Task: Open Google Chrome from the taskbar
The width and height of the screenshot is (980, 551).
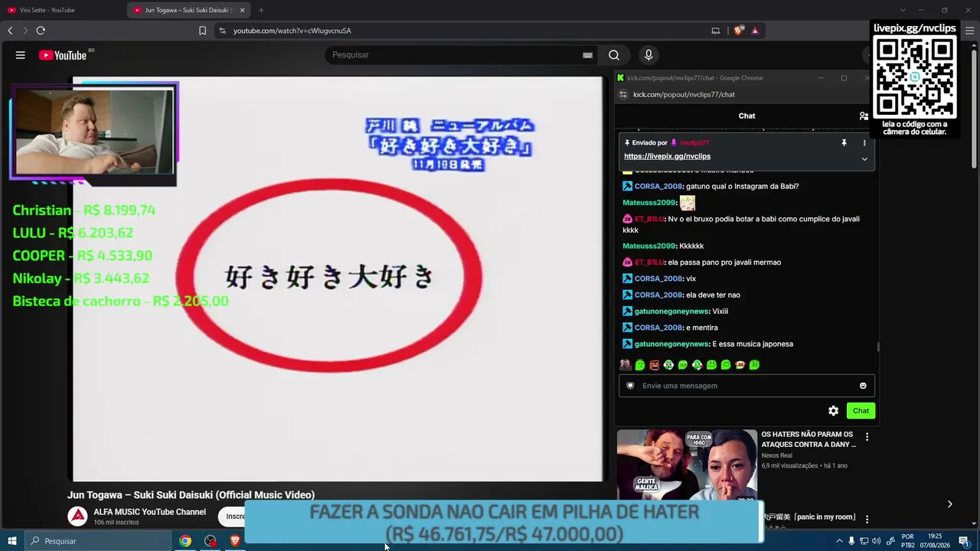Action: (185, 541)
